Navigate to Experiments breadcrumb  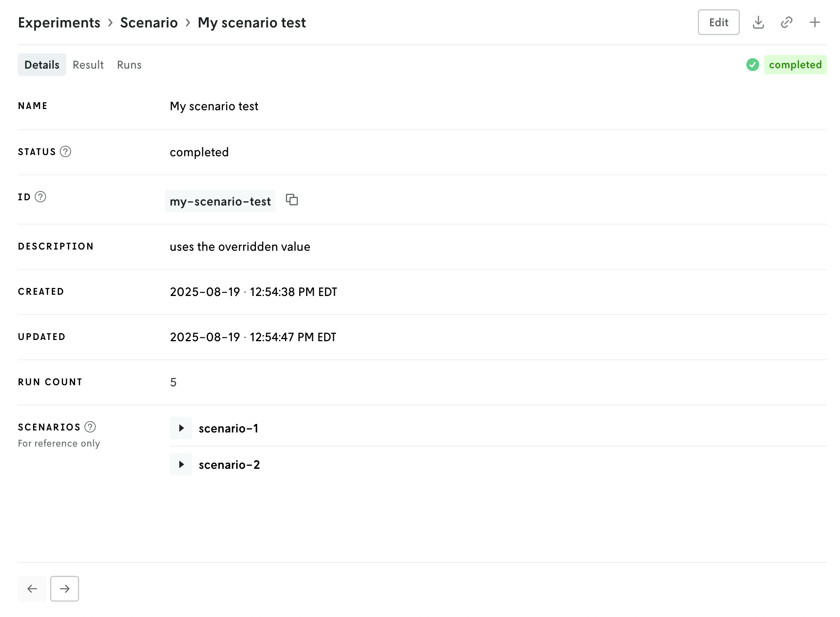pos(59,23)
